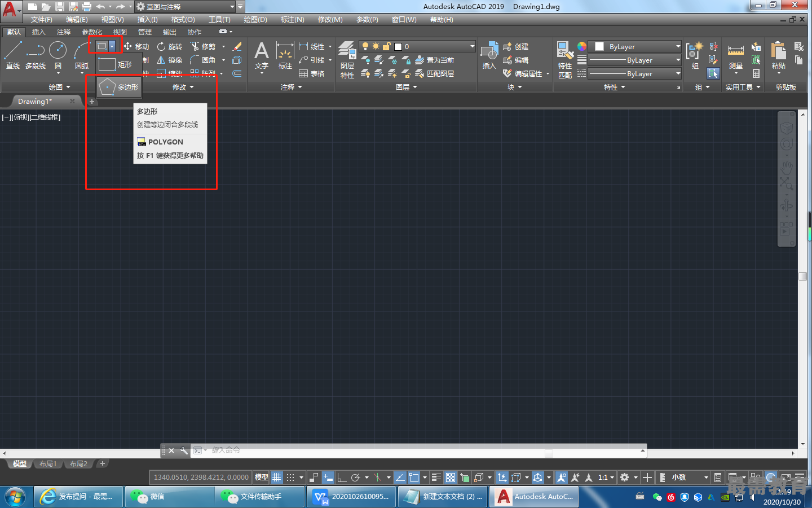This screenshot has width=812, height=508.
Task: Open the workspace dropdown (草图与注释)
Action: pos(185,7)
